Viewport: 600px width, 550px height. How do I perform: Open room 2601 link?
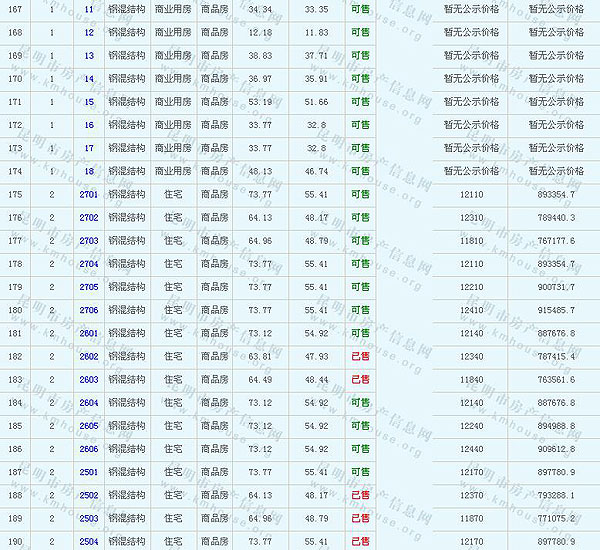click(x=89, y=333)
